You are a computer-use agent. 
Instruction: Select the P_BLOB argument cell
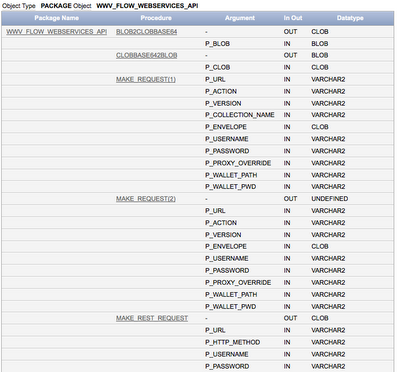coord(217,44)
